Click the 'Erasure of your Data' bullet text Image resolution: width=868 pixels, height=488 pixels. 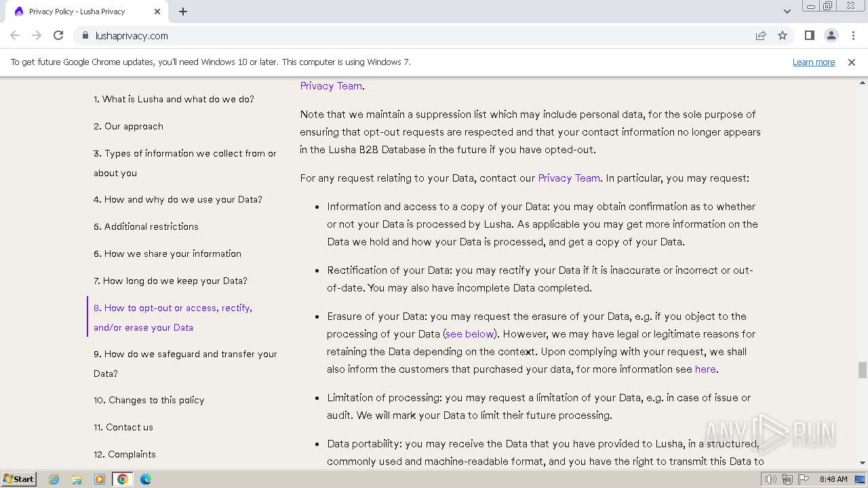(541, 343)
